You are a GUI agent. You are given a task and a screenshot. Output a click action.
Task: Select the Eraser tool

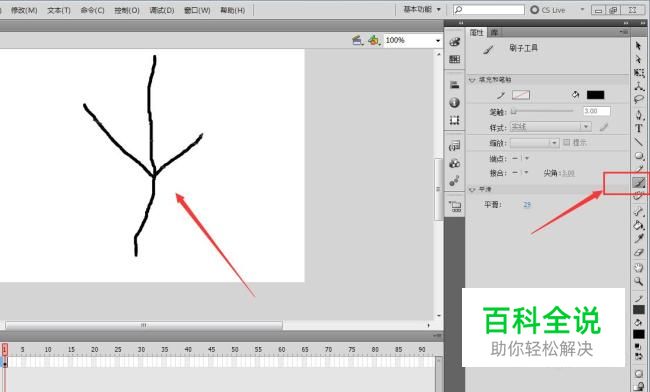pyautogui.click(x=639, y=252)
